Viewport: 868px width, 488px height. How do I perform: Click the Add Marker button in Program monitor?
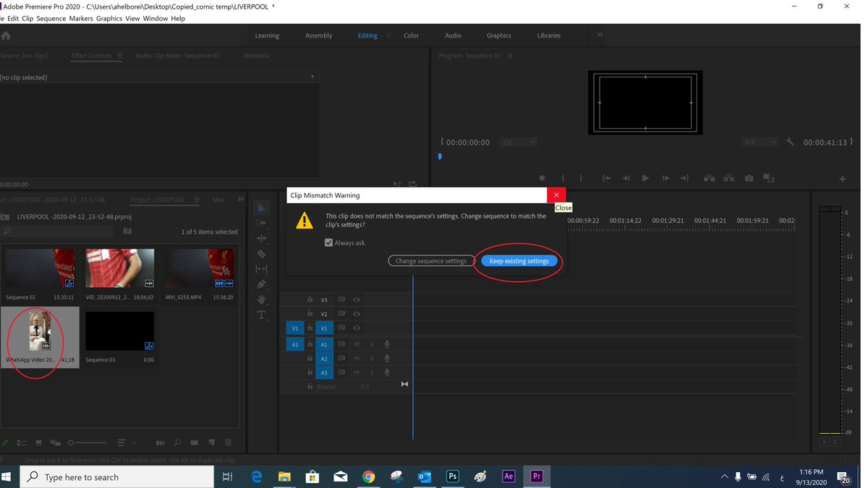click(542, 179)
